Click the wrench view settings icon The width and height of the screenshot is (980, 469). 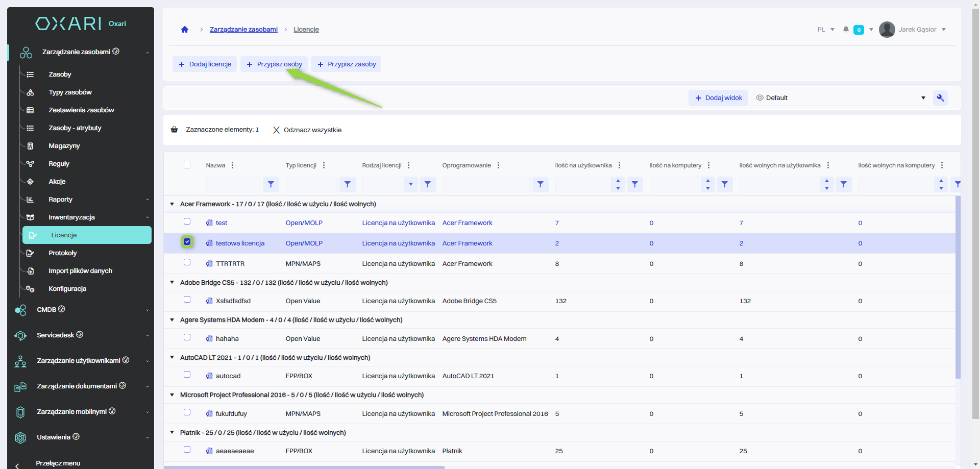coord(940,98)
